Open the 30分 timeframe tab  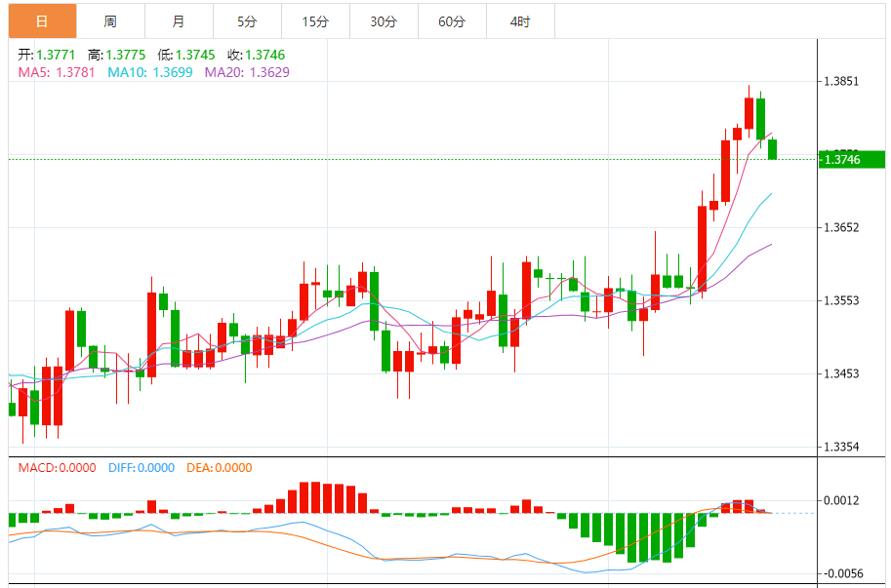point(384,21)
